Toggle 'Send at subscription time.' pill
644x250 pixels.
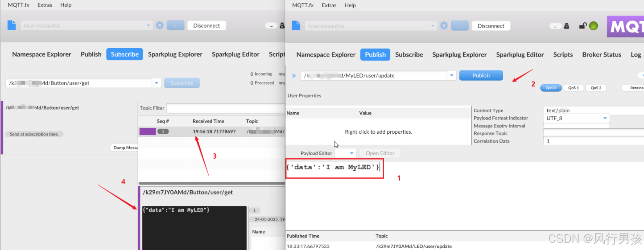click(34, 134)
